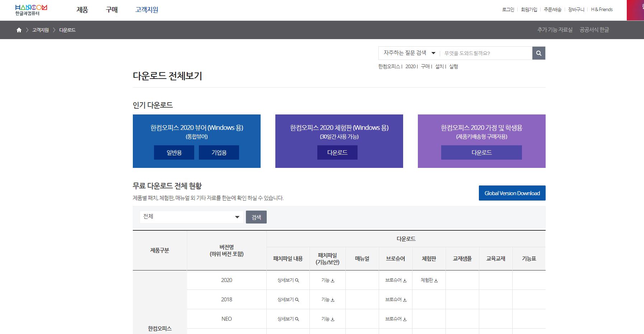Download 한컴오피스 2020 가정 및 학생용

click(481, 152)
